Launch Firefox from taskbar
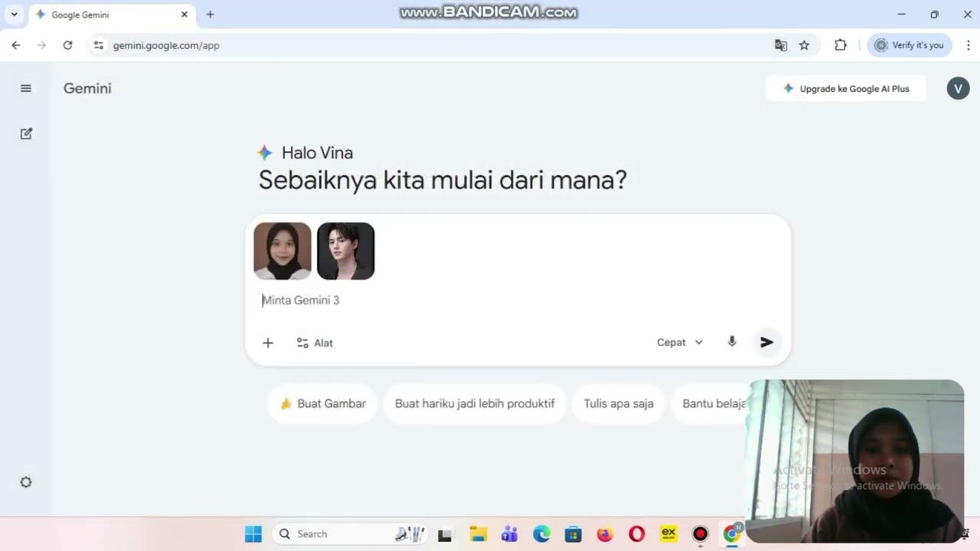This screenshot has height=551, width=980. point(605,533)
